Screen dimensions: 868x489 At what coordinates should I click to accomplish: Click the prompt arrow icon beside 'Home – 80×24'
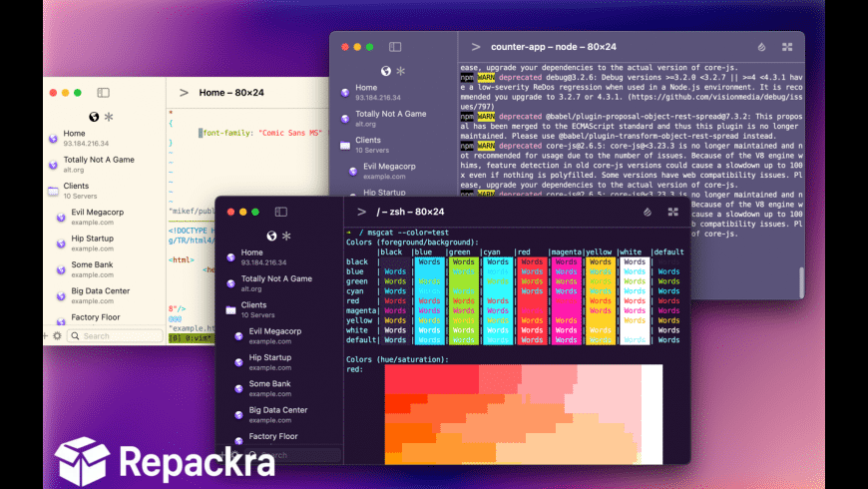pos(184,93)
